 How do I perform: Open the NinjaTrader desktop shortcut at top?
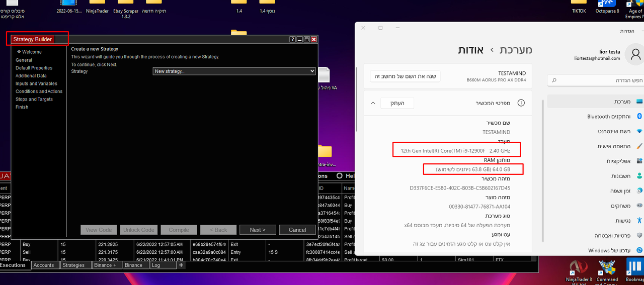[x=98, y=7]
